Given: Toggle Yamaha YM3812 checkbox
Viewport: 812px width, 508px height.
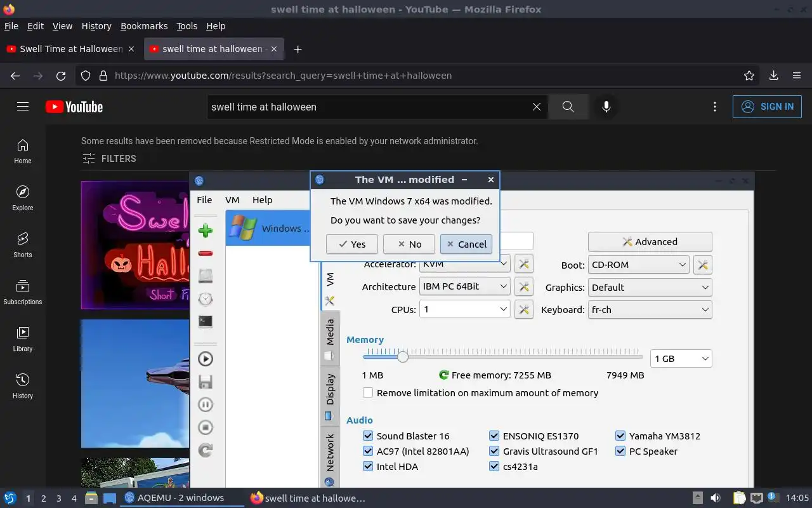Looking at the screenshot, I should [x=620, y=436].
